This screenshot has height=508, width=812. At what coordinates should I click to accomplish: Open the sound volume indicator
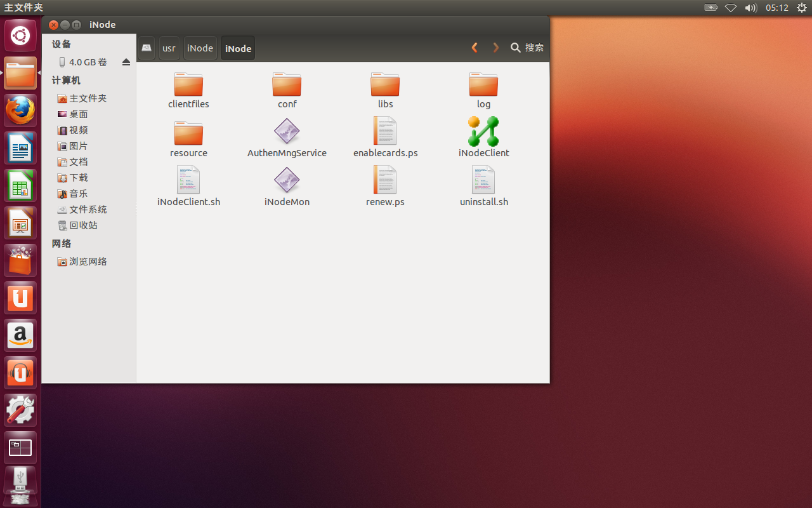(751, 8)
